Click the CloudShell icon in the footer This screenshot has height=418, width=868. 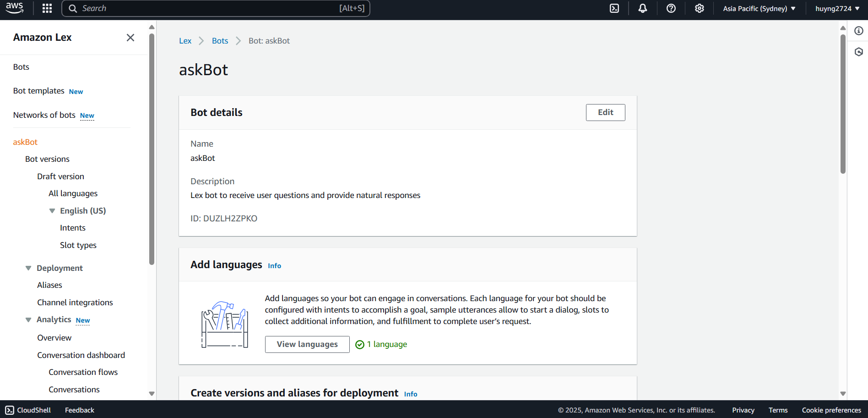click(10, 410)
